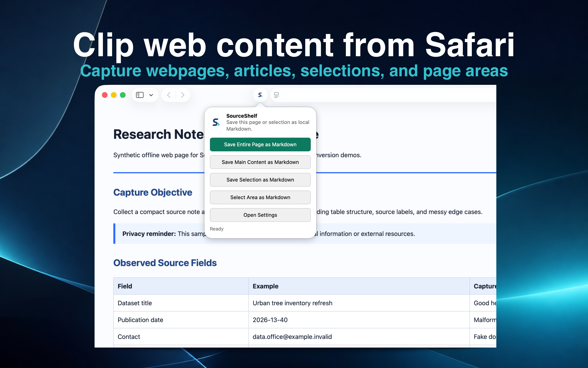
Task: Choose Save Selection as Markdown
Action: tap(260, 180)
